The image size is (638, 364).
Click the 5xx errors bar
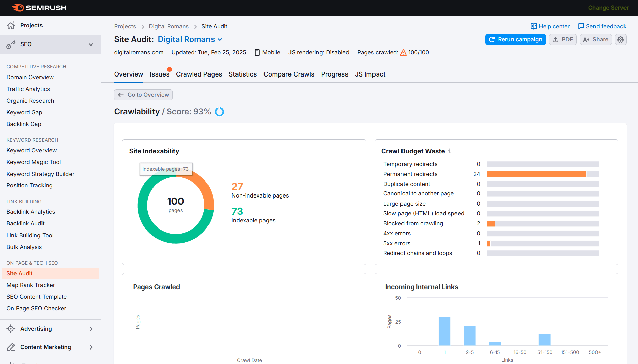pyautogui.click(x=488, y=243)
